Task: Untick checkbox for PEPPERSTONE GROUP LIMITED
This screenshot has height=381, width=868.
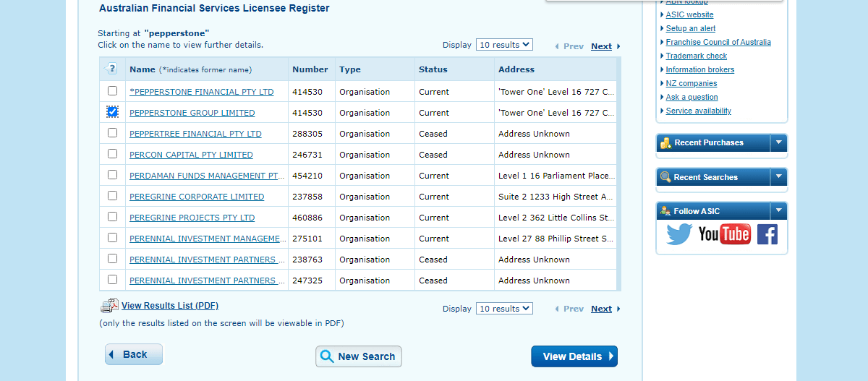Action: click(112, 112)
